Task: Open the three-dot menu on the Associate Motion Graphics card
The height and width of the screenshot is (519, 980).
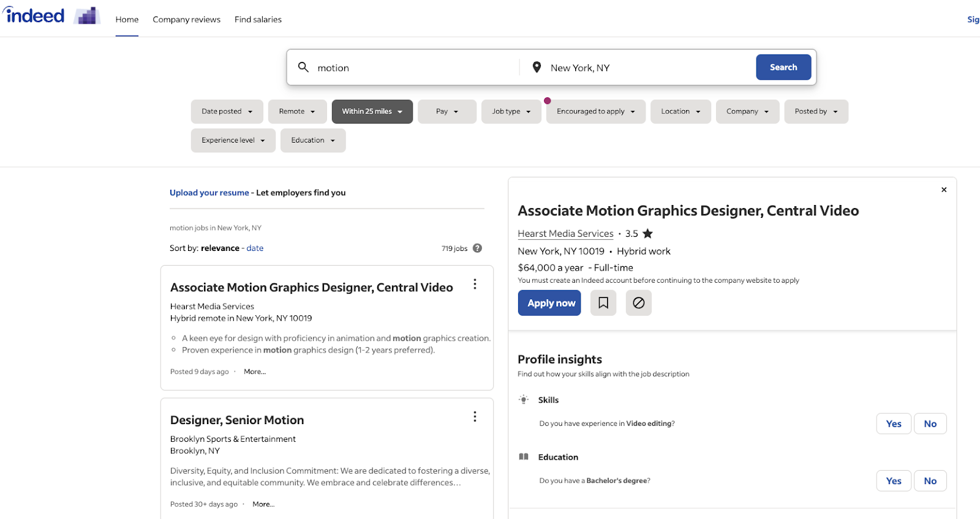Action: 475,284
